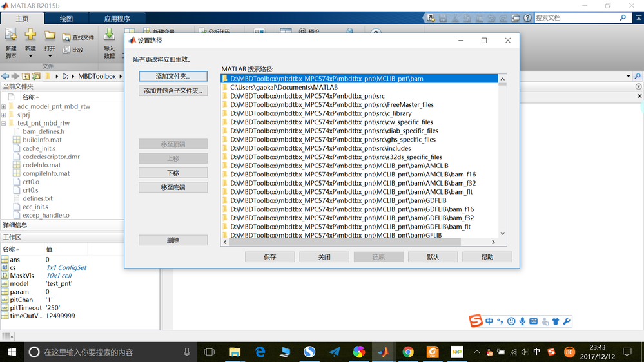Click the path list horizontal scrollbar thumb
The height and width of the screenshot is (362, 644).
point(345,242)
